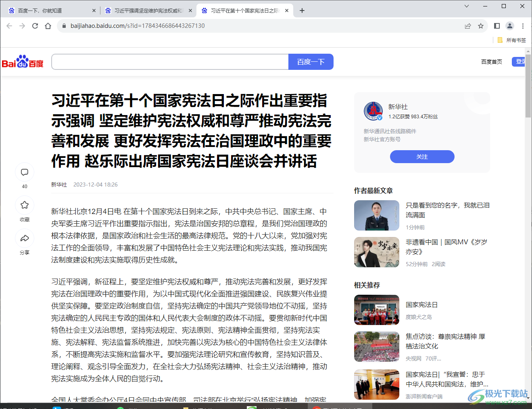The height and width of the screenshot is (409, 532).
Task: Click the 收藏 star icon
Action: pyautogui.click(x=25, y=205)
